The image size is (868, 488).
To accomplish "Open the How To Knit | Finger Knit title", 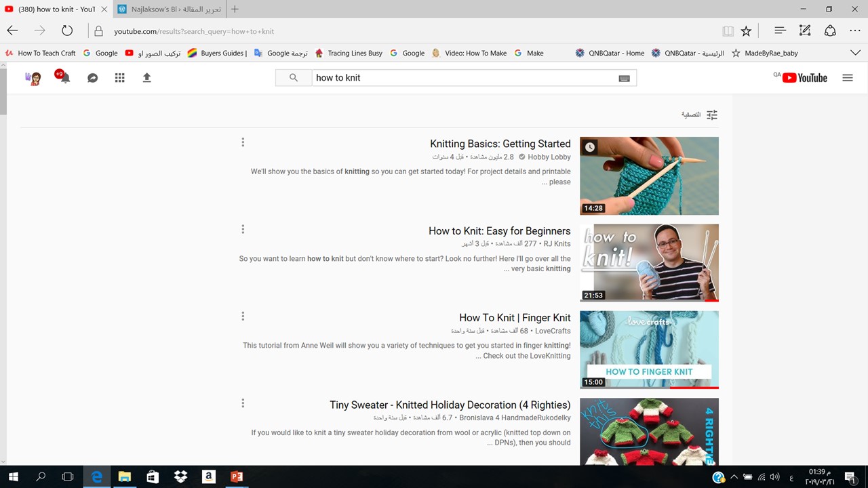I will coord(515,318).
